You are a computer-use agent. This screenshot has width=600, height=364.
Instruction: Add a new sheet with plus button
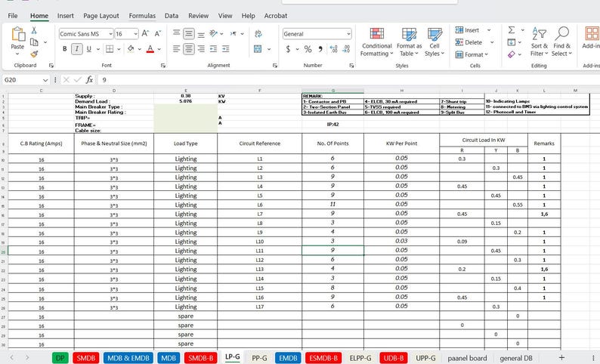click(x=561, y=357)
